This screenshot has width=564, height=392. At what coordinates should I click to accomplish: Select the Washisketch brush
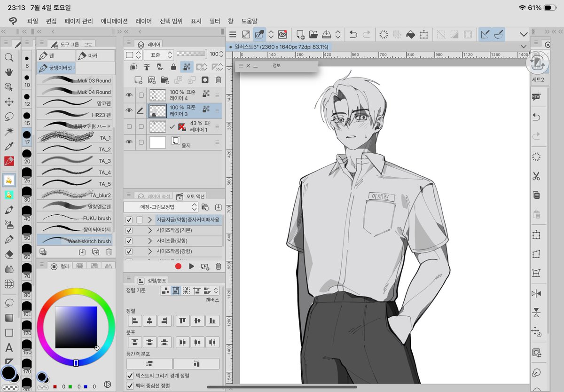click(75, 241)
